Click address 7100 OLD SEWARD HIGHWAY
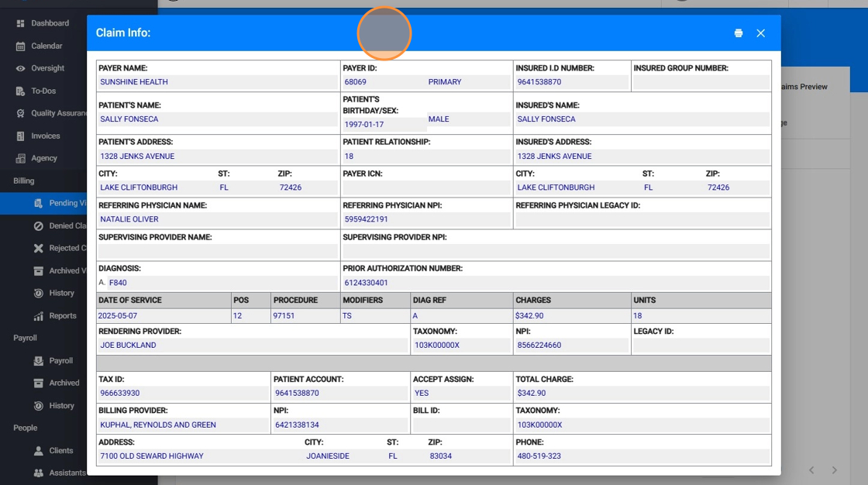 pos(152,456)
